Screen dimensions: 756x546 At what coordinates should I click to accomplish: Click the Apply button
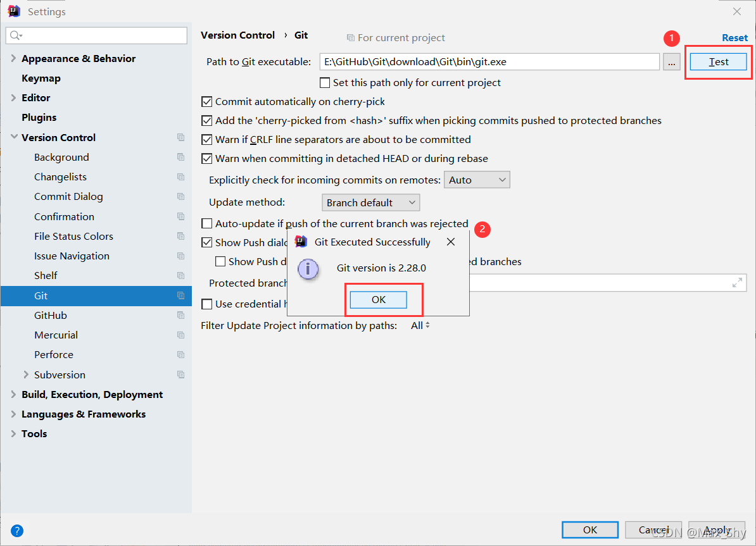point(717,530)
